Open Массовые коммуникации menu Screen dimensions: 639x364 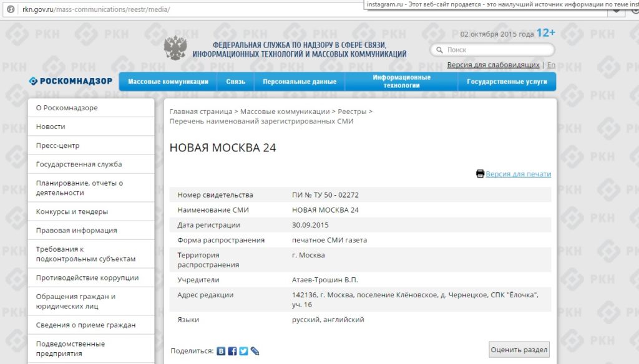(x=168, y=82)
